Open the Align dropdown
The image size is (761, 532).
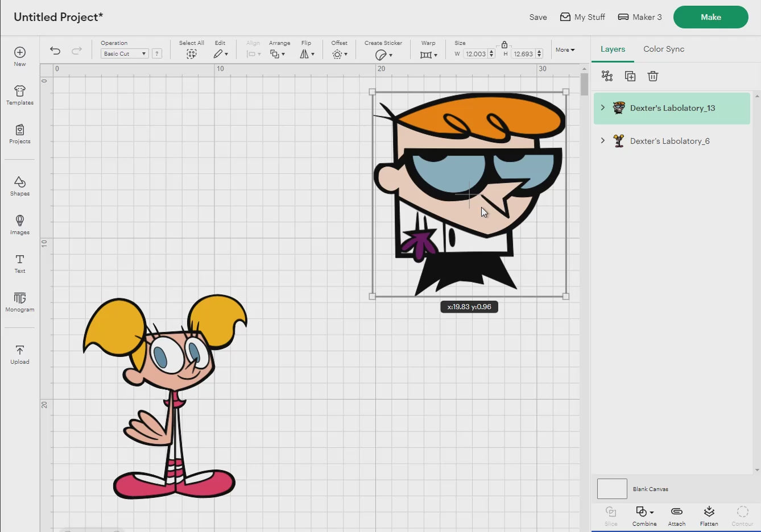(253, 54)
